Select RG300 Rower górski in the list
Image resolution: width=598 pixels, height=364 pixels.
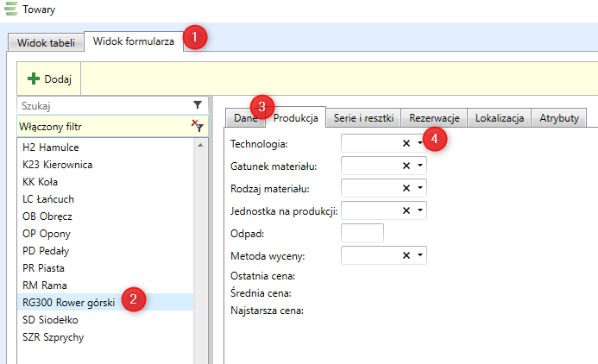point(71,302)
